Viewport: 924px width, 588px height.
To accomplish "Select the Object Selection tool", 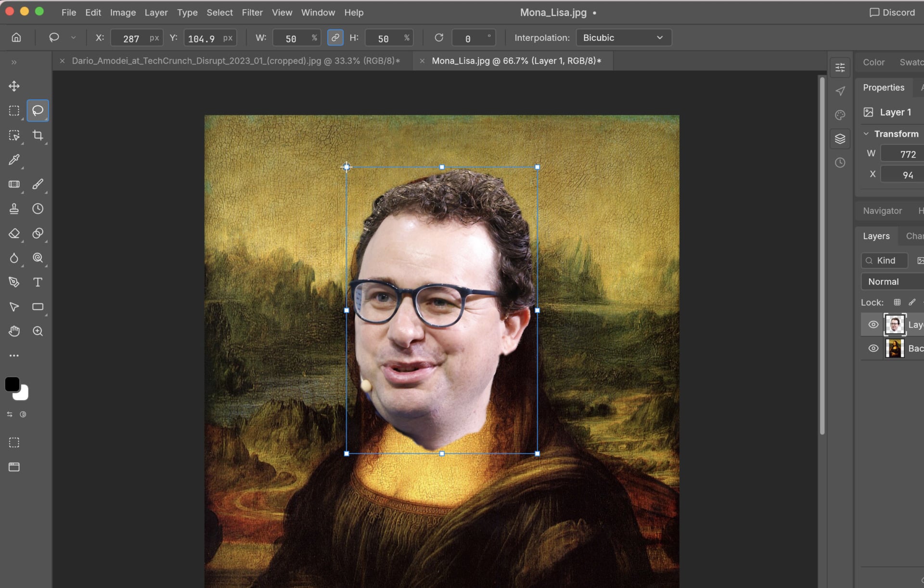I will (x=14, y=135).
